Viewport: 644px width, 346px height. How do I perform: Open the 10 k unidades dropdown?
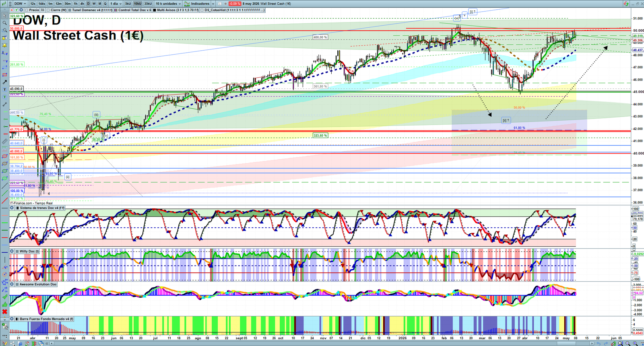coord(168,4)
